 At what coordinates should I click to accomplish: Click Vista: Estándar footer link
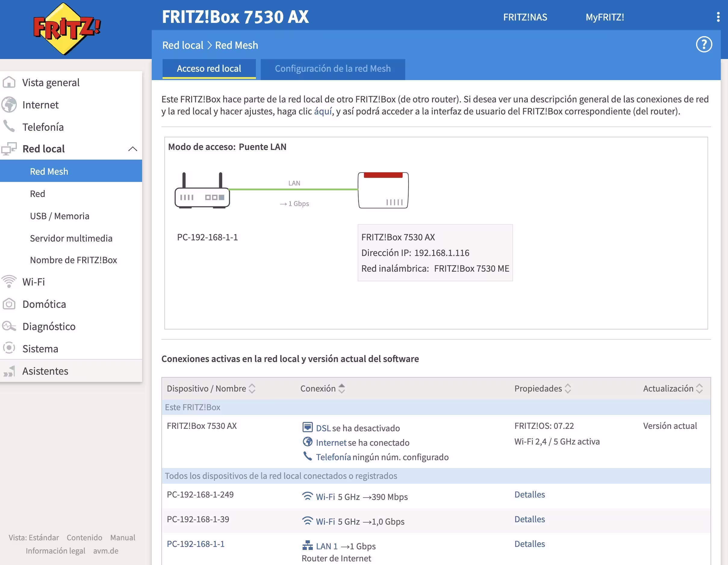click(34, 537)
